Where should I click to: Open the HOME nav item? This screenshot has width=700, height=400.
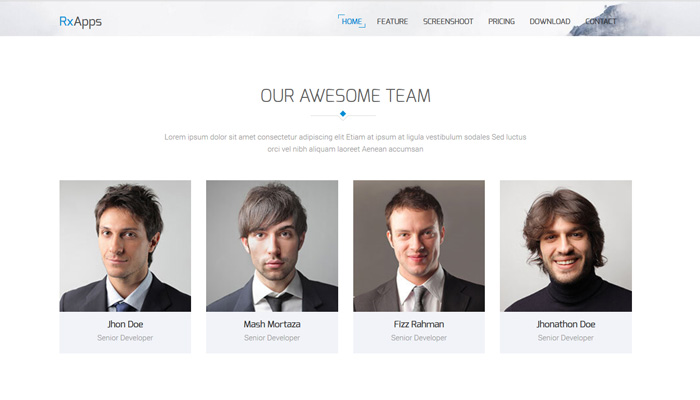352,21
